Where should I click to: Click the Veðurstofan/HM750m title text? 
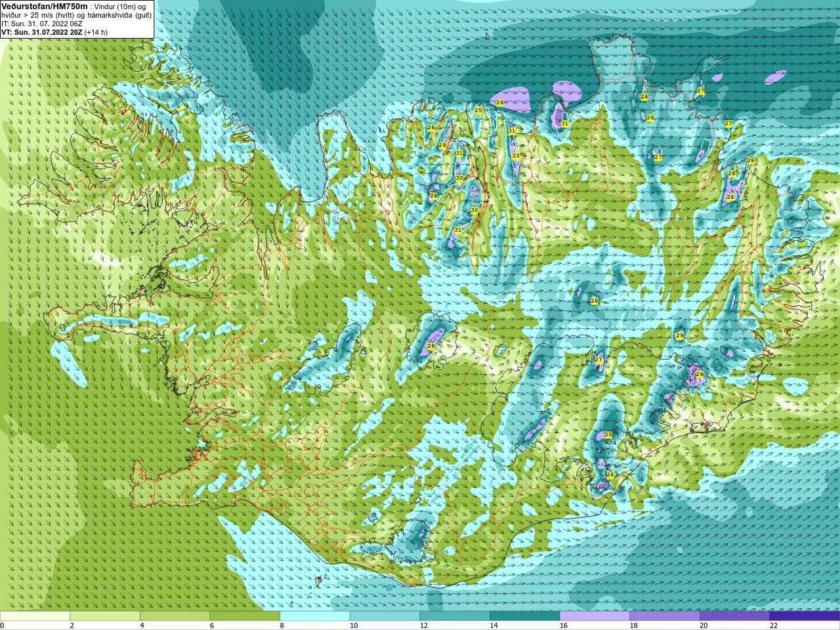(44, 6)
